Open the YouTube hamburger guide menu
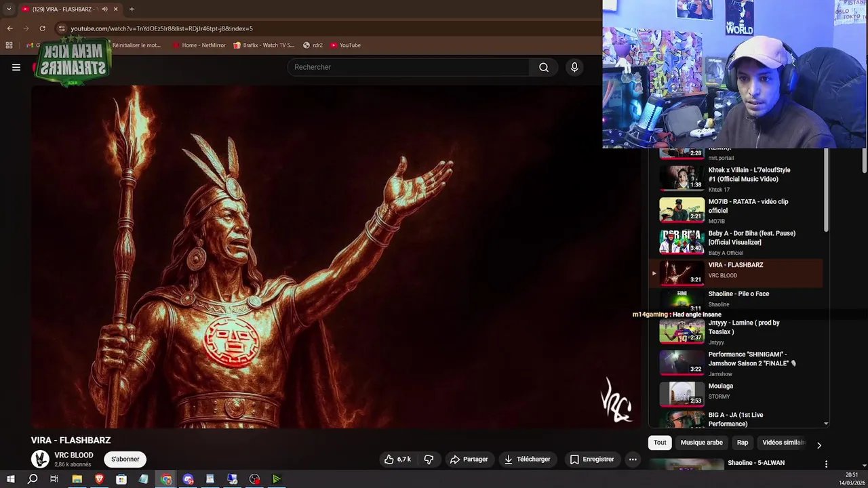 pyautogui.click(x=16, y=67)
